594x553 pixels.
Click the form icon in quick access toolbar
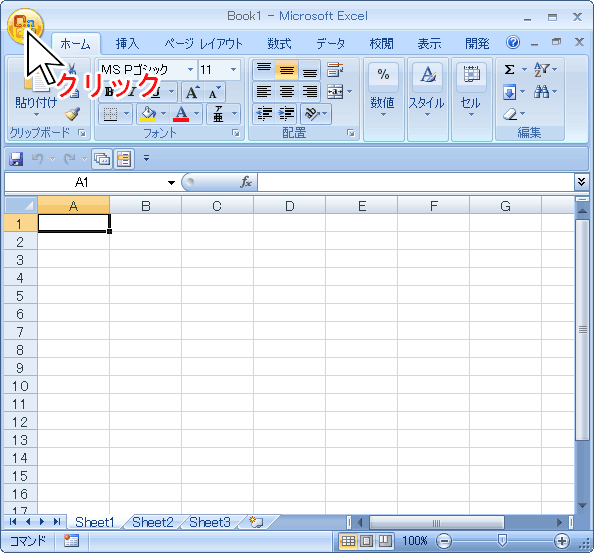124,159
